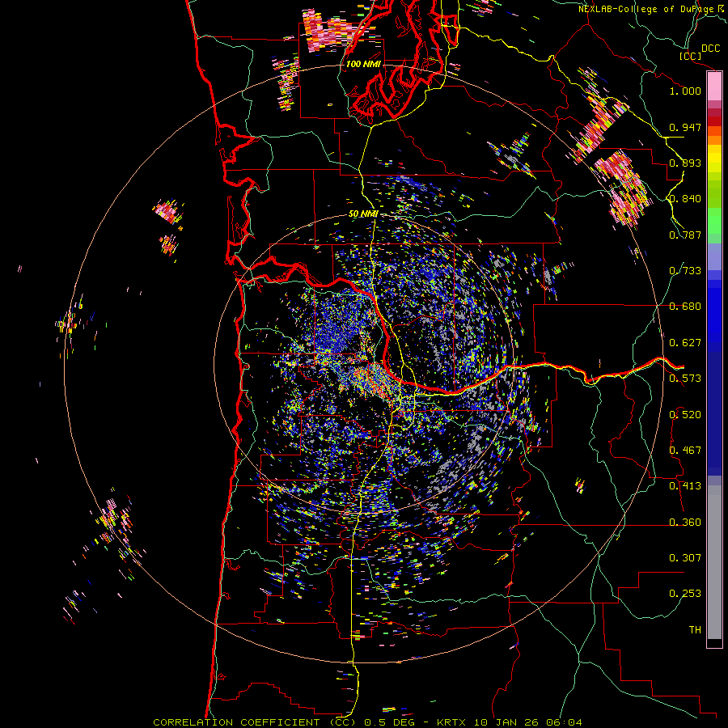
Task: Click the DCC product label
Action: point(710,49)
